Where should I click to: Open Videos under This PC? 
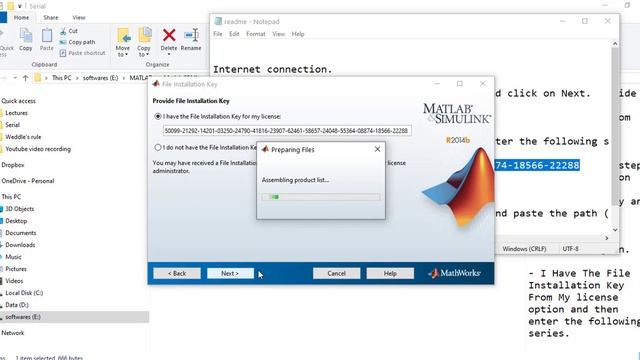tap(14, 281)
